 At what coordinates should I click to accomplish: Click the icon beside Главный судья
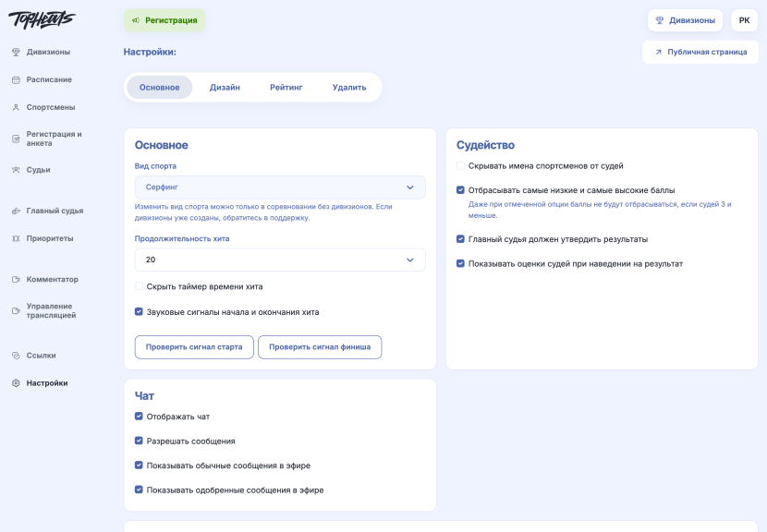tap(16, 212)
